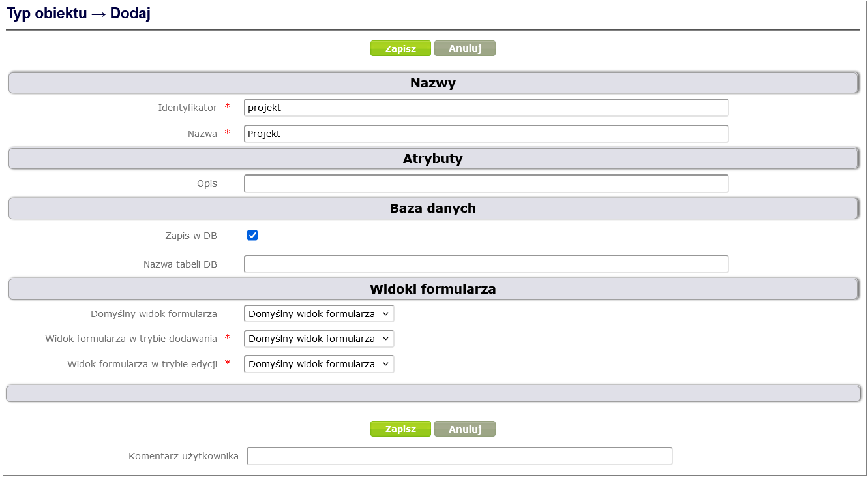
Task: Click the Widoki formularza section header
Action: pos(432,289)
